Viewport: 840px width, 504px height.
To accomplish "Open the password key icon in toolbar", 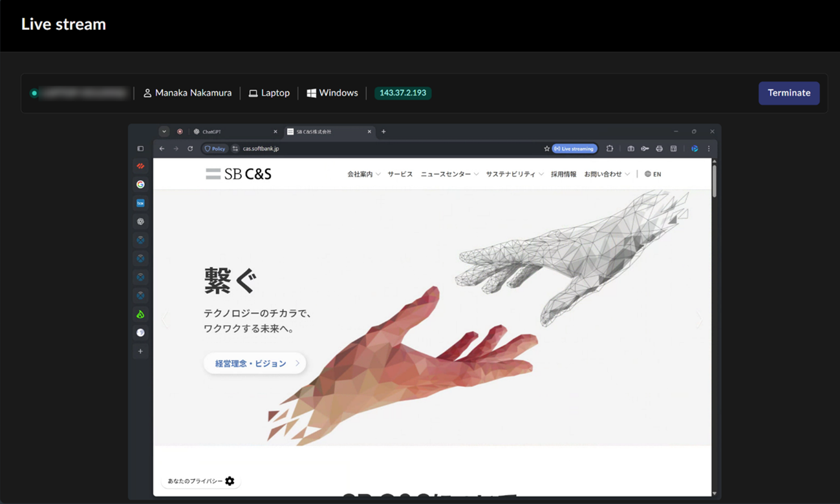I will click(x=645, y=148).
